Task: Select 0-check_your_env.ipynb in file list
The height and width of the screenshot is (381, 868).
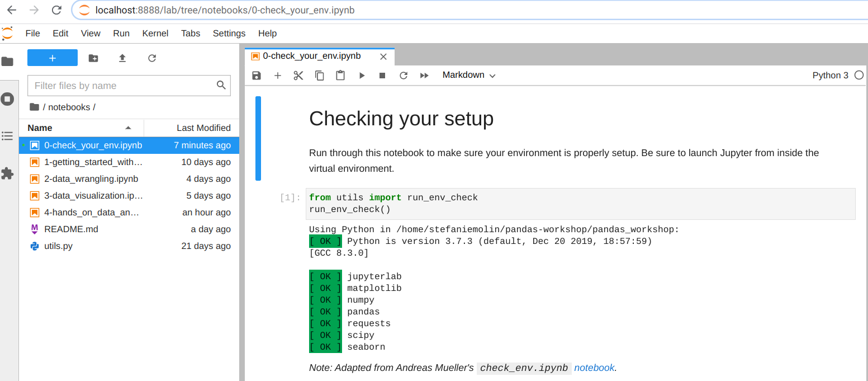Action: [129, 145]
